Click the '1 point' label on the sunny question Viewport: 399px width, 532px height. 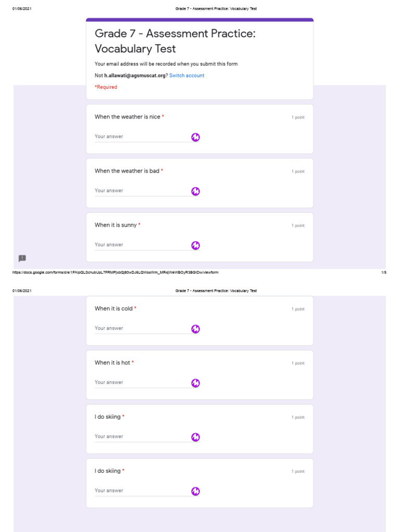coord(298,225)
